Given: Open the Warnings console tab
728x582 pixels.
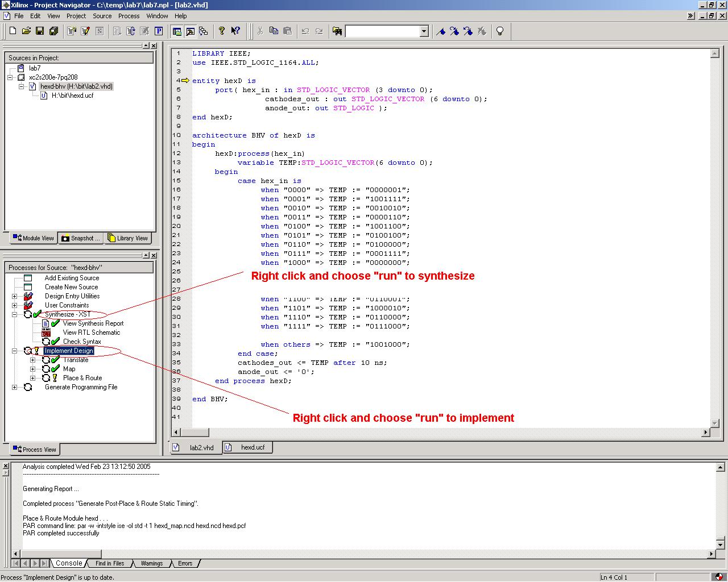Looking at the screenshot, I should click(151, 563).
